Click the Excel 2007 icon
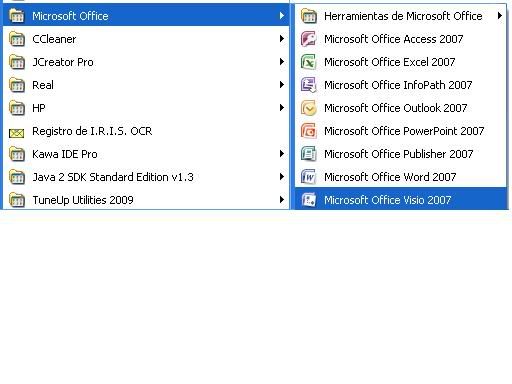The image size is (512, 384). (308, 62)
